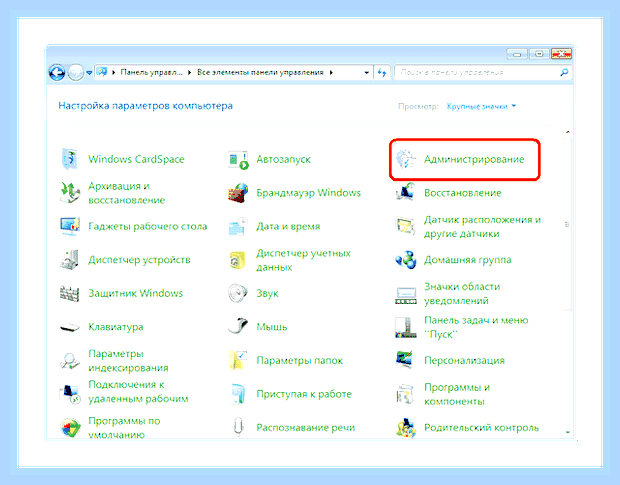Click the scrollbar up arrow
The image size is (620, 485).
click(x=567, y=132)
